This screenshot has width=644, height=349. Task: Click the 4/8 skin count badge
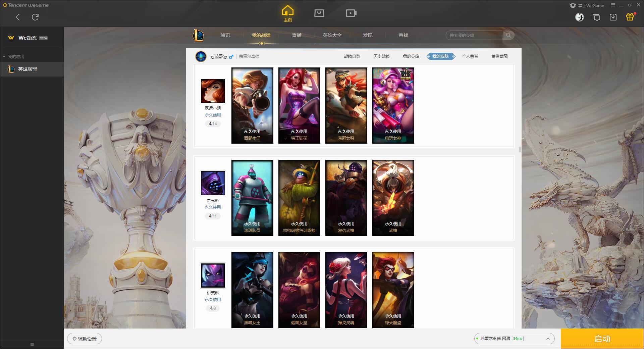click(x=213, y=308)
